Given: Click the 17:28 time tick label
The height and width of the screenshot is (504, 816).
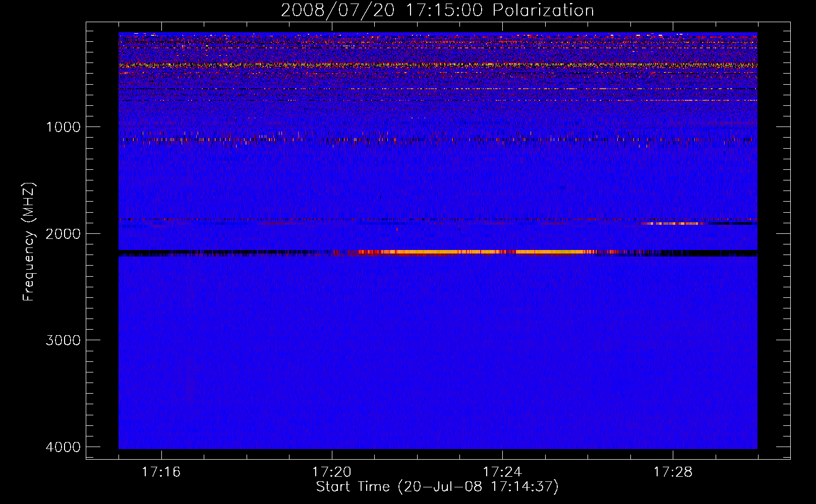Looking at the screenshot, I should tap(673, 472).
